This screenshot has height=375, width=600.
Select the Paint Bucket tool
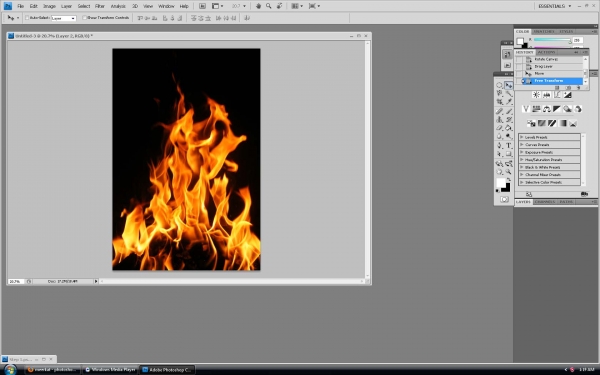[509, 128]
